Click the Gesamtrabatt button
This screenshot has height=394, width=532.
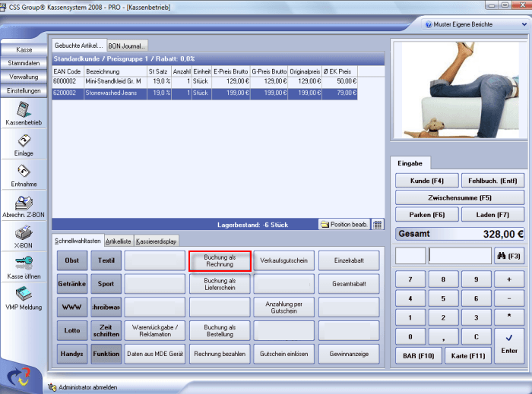click(349, 284)
